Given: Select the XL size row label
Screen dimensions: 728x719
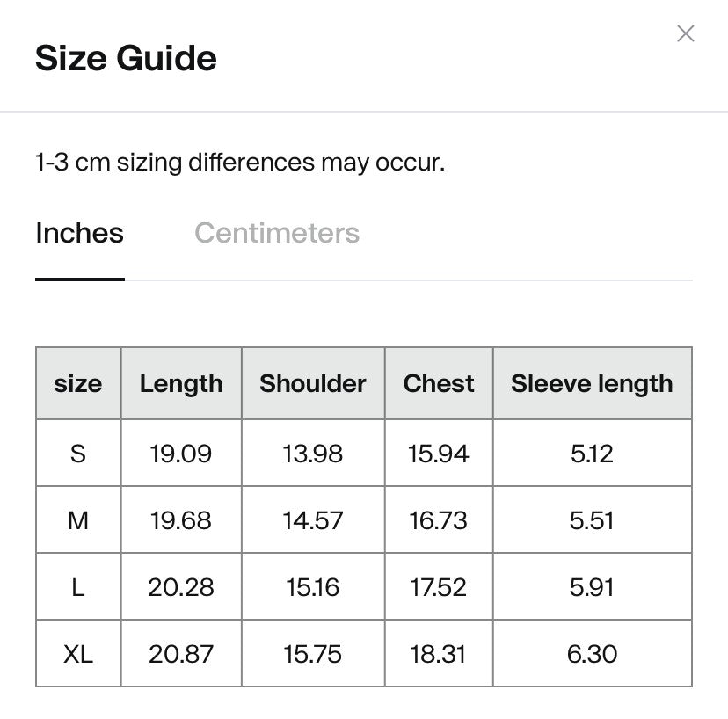Looking at the screenshot, I should click(x=78, y=654).
